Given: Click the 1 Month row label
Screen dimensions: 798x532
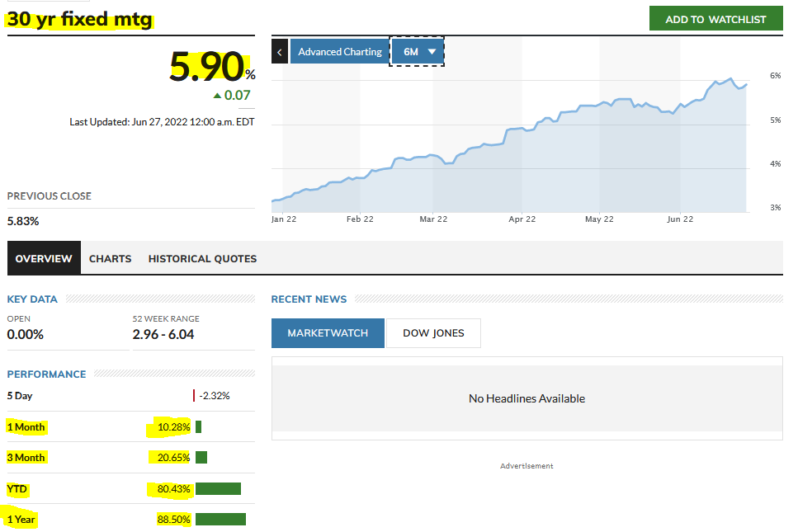Looking at the screenshot, I should point(26,427).
